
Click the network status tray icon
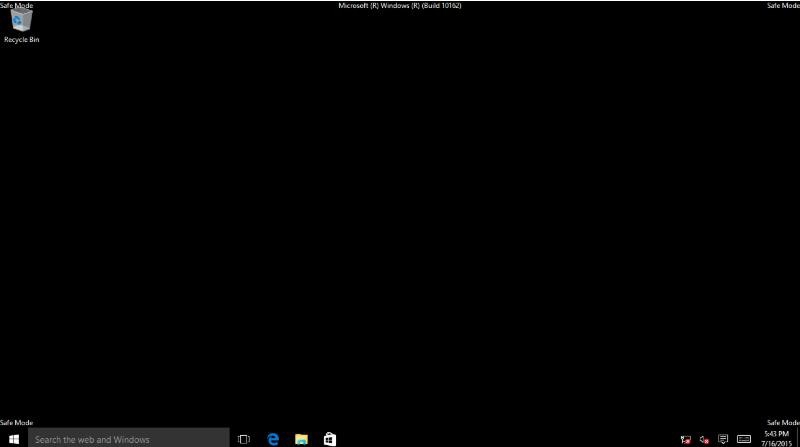click(x=686, y=439)
